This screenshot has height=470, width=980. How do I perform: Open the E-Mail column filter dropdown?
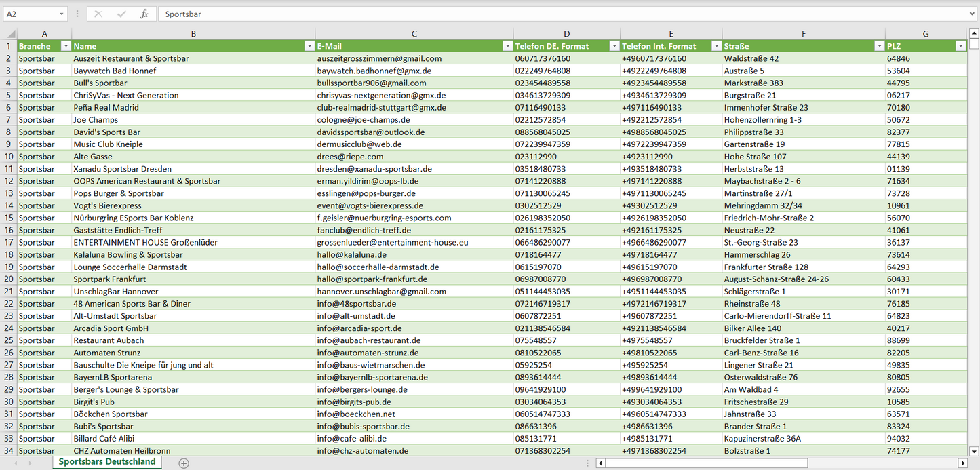tap(507, 46)
